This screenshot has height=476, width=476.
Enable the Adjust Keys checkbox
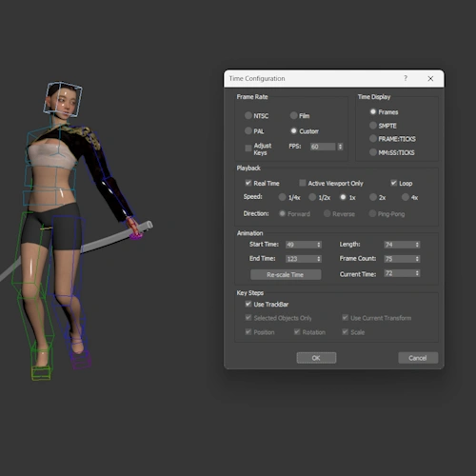(248, 149)
